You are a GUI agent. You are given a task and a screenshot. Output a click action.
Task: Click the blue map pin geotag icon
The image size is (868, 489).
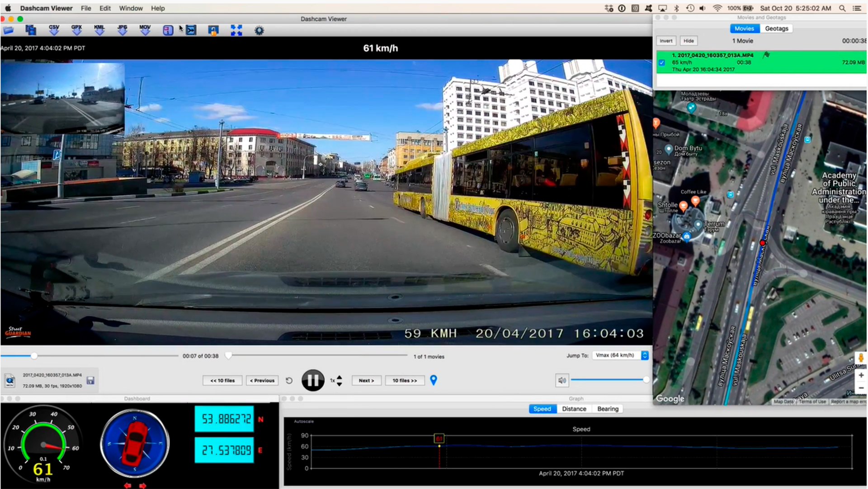434,380
